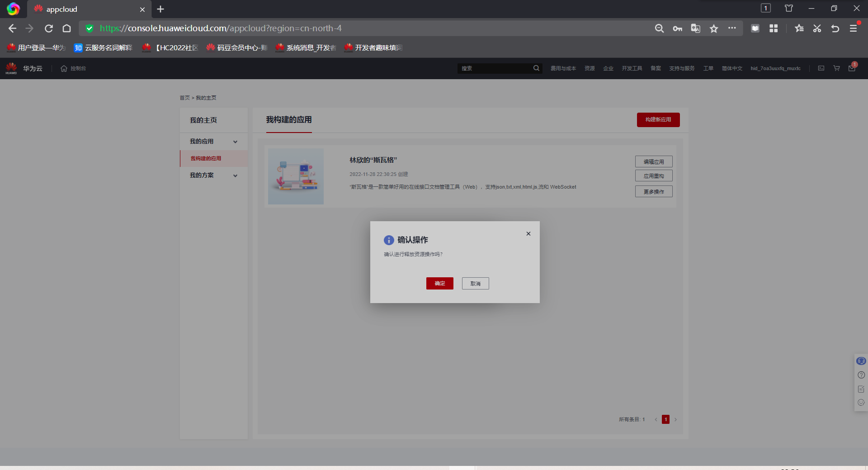Click pagination previous arrow
The width and height of the screenshot is (868, 470).
(656, 419)
